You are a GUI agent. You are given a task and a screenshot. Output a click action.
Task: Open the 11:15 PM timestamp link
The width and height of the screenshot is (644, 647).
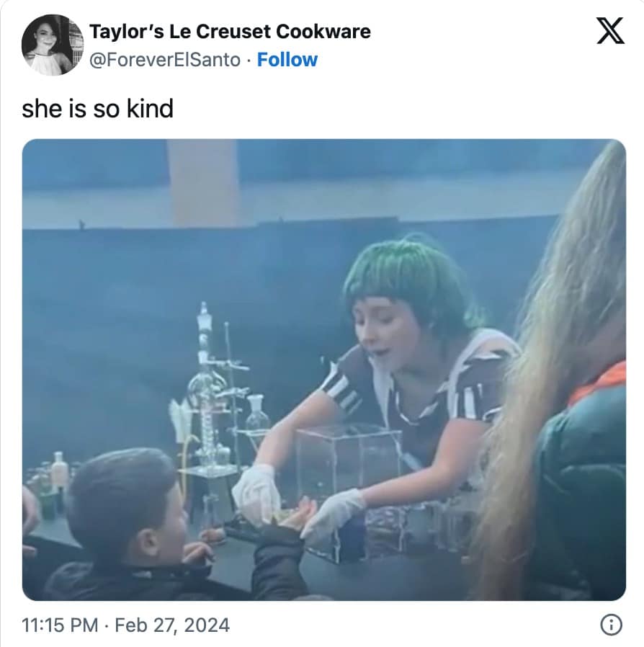tap(60, 625)
